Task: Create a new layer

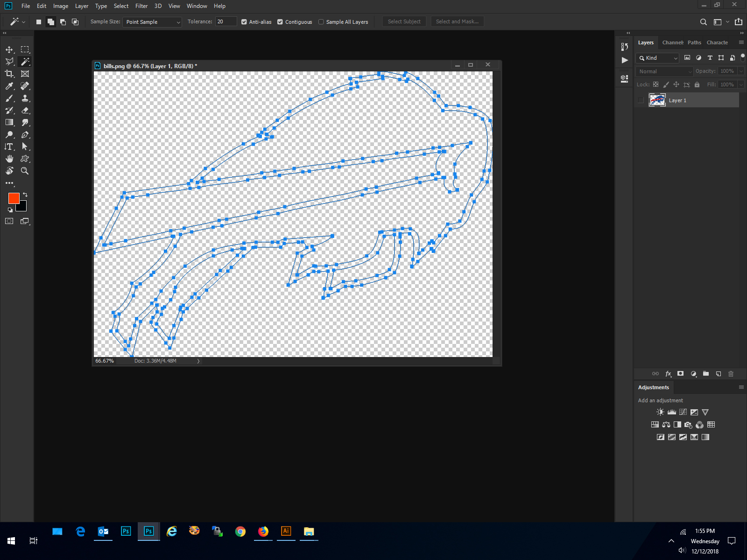Action: 719,374
